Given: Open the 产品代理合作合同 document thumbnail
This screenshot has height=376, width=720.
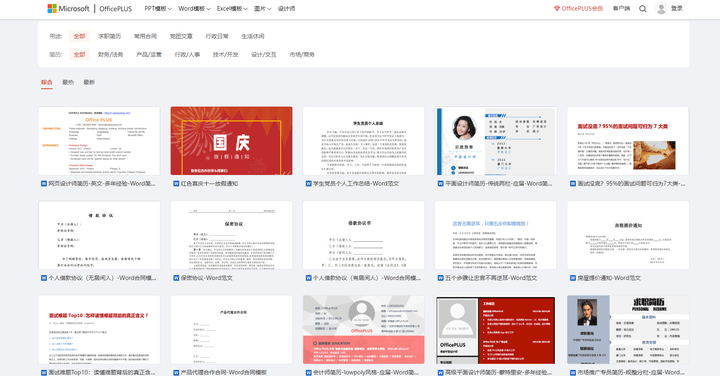Looking at the screenshot, I should coord(231,330).
